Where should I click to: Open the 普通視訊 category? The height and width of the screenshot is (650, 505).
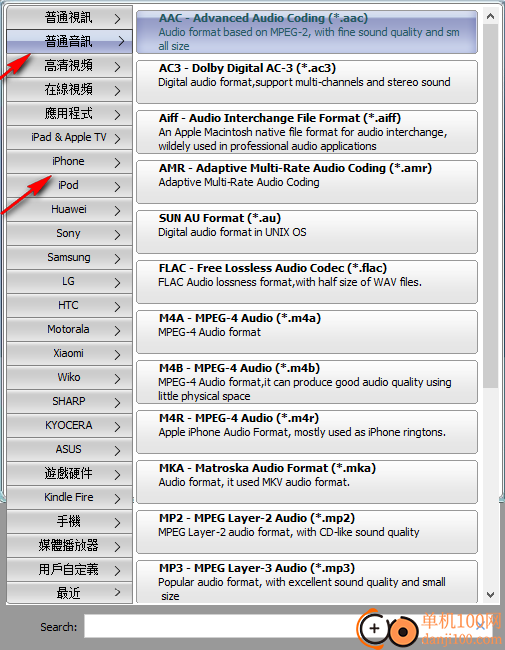(x=70, y=17)
